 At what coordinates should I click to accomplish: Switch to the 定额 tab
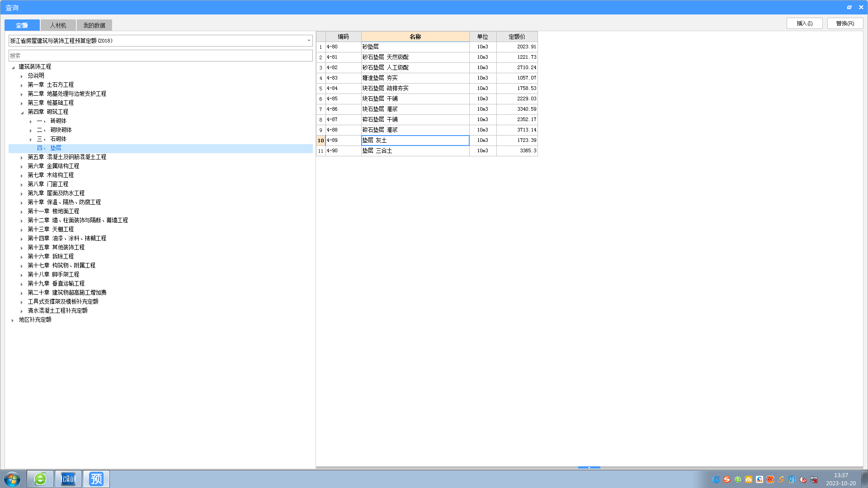22,25
